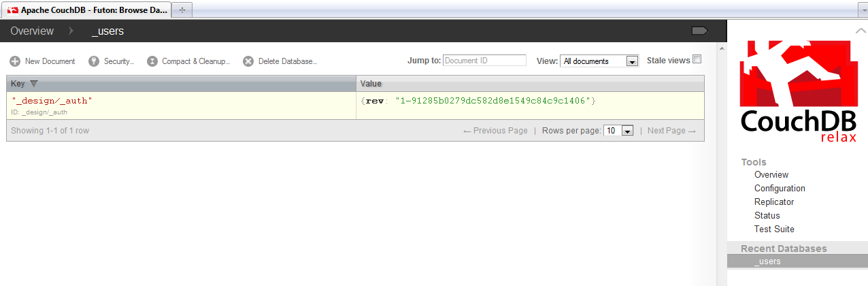This screenshot has height=286, width=868.
Task: Click the new tab button in browser
Action: (182, 10)
